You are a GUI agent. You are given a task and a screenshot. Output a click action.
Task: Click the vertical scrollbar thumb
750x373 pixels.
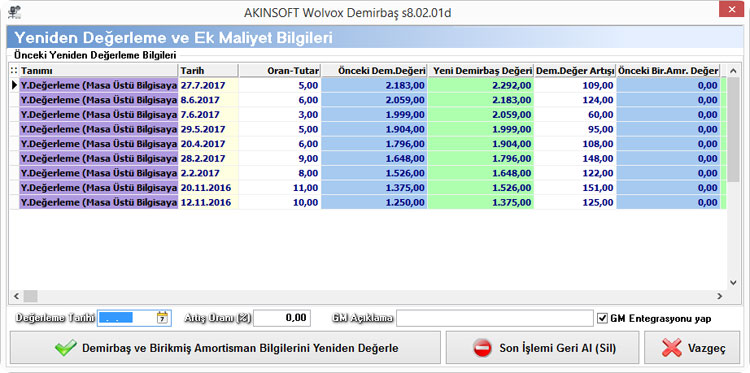tap(733, 129)
